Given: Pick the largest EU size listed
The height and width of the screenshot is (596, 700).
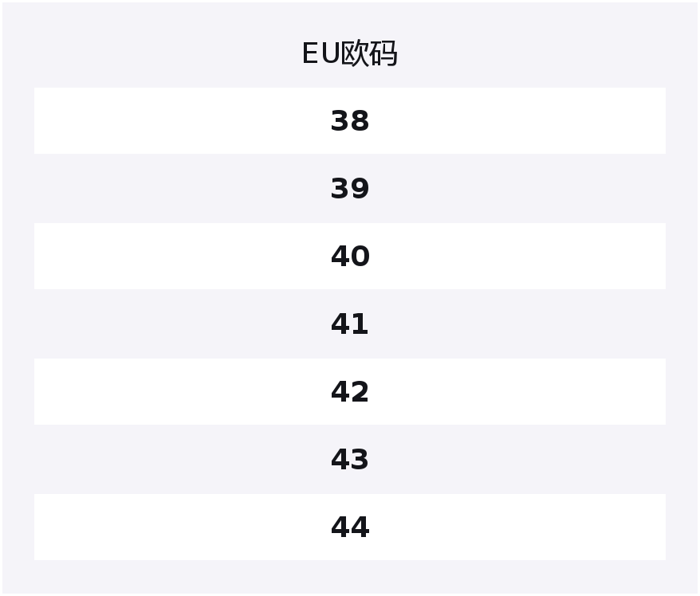Looking at the screenshot, I should [350, 527].
